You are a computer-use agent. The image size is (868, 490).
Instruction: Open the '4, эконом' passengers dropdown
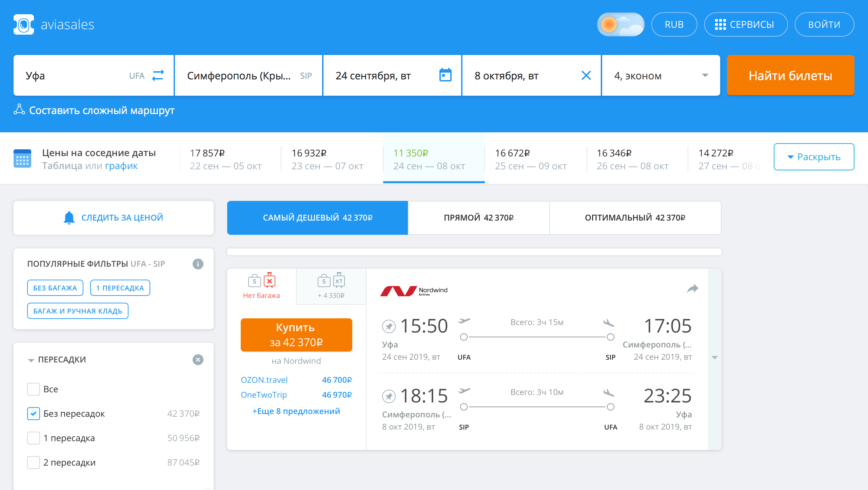tap(661, 75)
